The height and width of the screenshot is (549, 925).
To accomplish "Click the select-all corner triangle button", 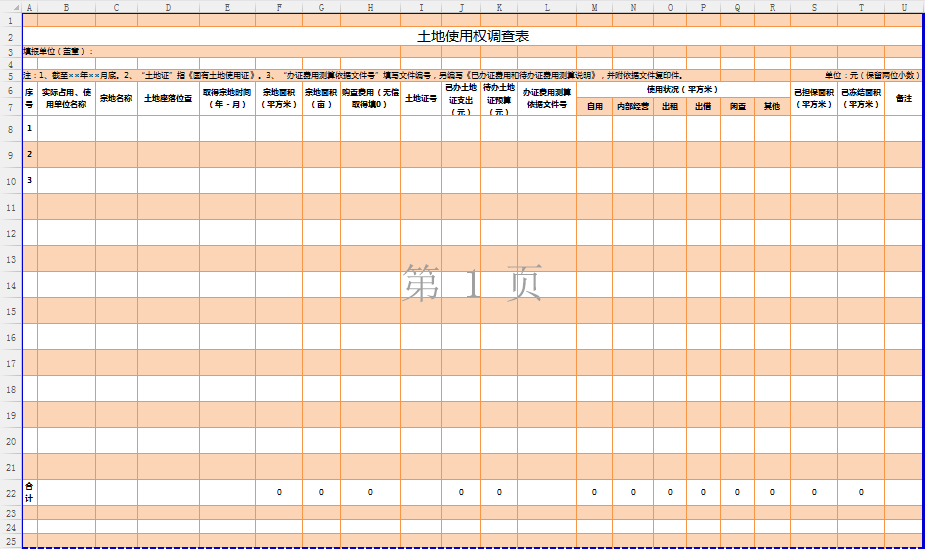I will click(x=10, y=7).
